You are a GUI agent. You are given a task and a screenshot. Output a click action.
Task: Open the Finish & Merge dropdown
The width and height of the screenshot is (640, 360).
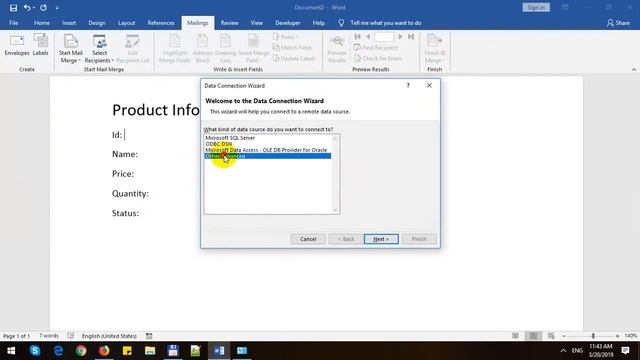(x=434, y=49)
